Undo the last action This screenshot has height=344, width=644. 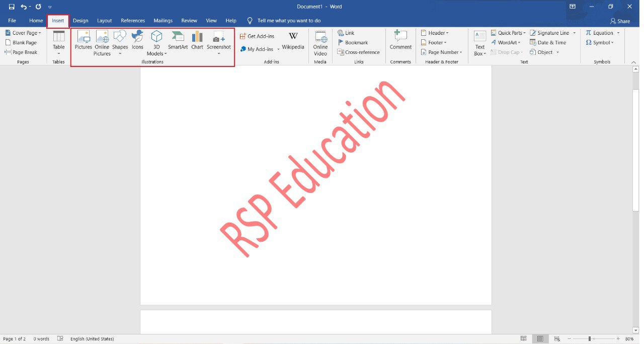(x=24, y=7)
